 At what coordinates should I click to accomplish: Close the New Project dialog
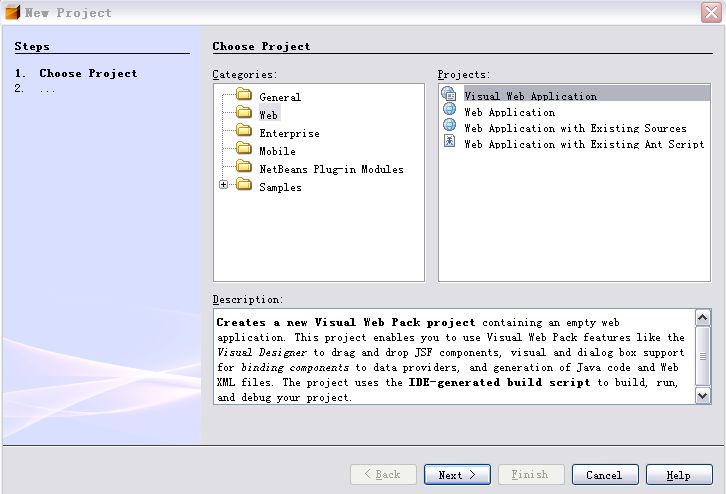711,13
